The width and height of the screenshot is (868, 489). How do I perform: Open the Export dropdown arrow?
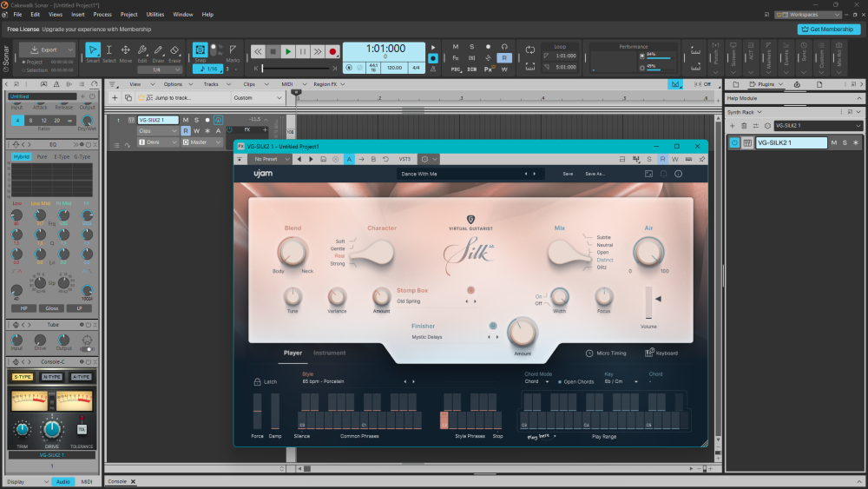(70, 50)
